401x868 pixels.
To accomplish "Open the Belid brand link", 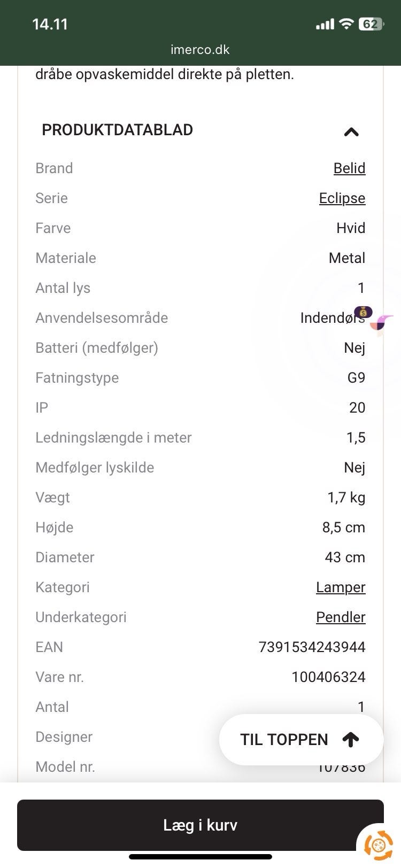I will (x=349, y=168).
